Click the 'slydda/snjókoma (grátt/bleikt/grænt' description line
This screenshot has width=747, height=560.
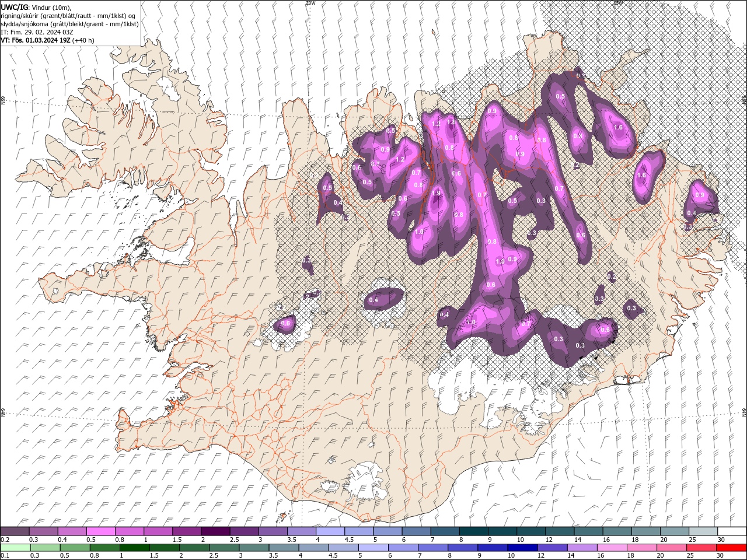pos(70,24)
